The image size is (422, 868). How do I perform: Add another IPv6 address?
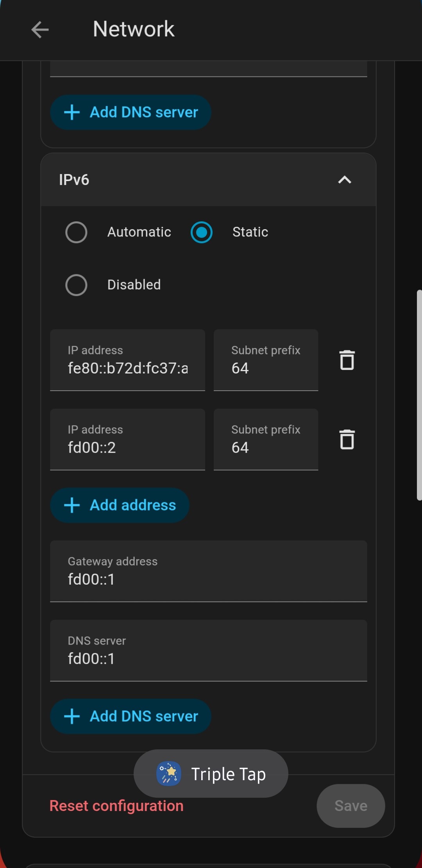120,505
